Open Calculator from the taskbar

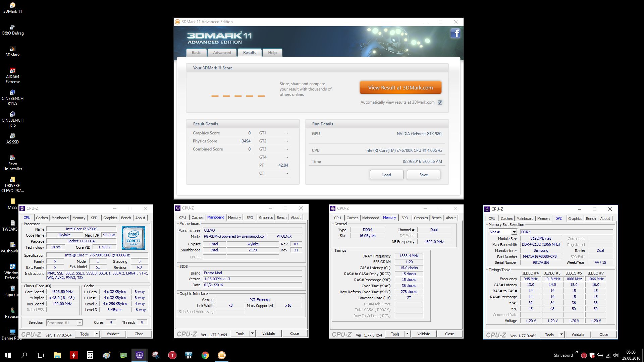pyautogui.click(x=90, y=355)
